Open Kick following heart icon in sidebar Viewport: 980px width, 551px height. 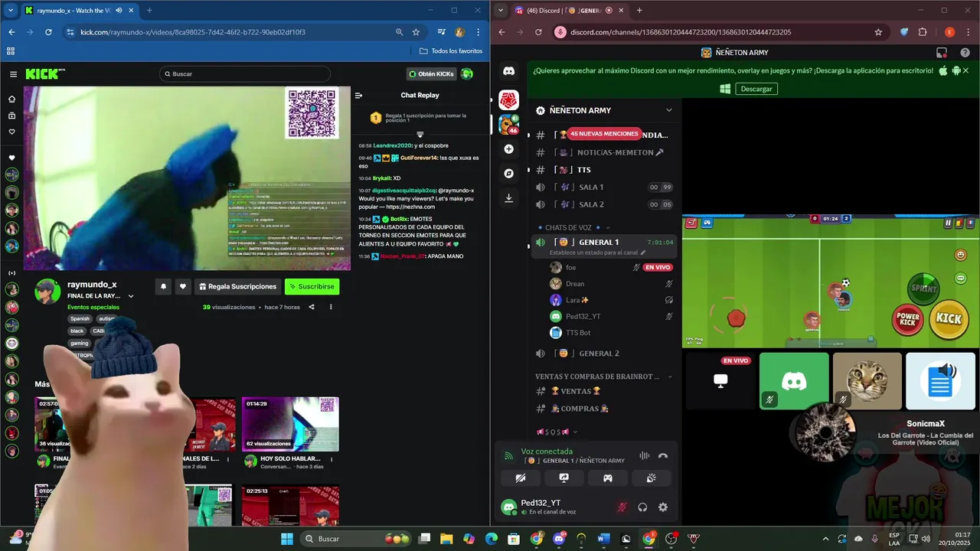coord(11,132)
